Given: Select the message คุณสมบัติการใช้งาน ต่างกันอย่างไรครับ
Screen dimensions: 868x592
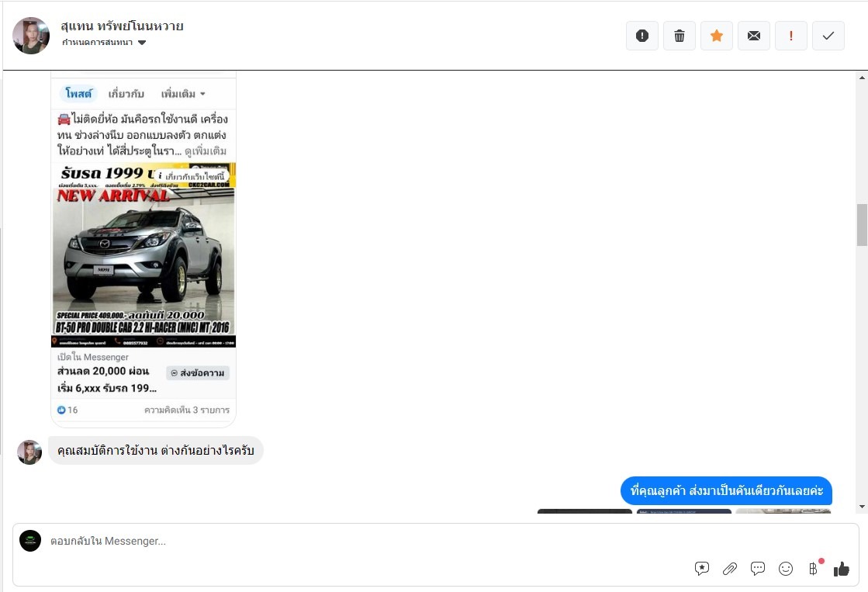Looking at the screenshot, I should [156, 450].
